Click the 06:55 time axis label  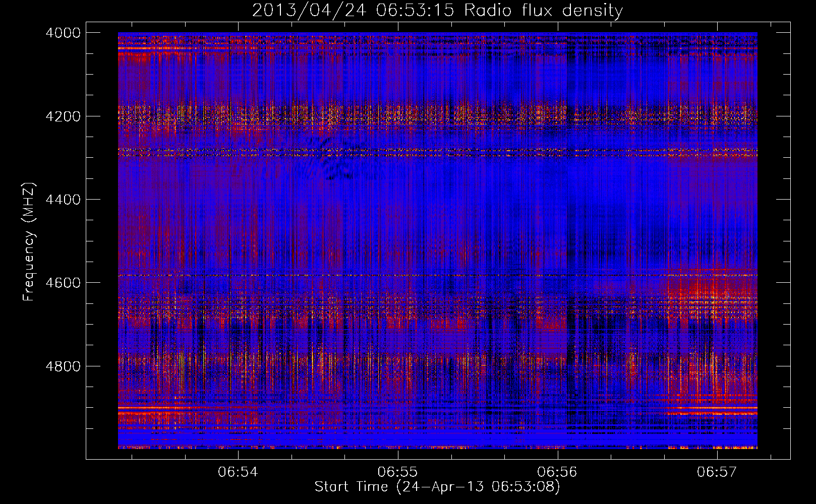click(x=398, y=472)
